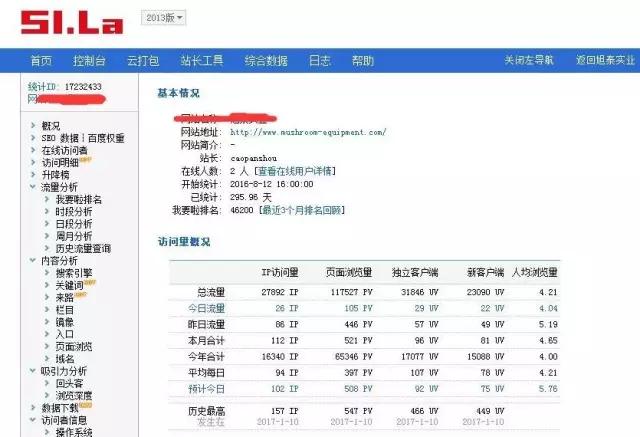The height and width of the screenshot is (437, 640).
Task: Go to 首页 in navigation bar
Action: (41, 61)
